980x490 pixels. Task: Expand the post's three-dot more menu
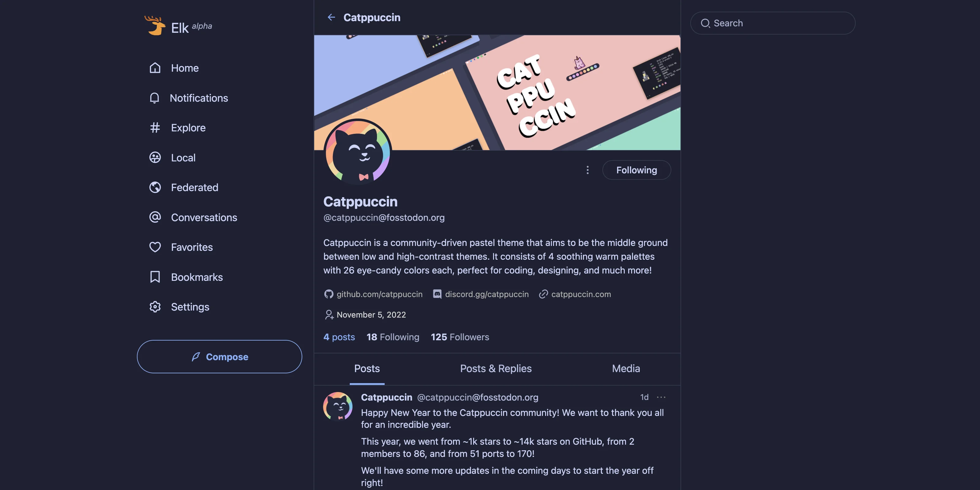[661, 397]
